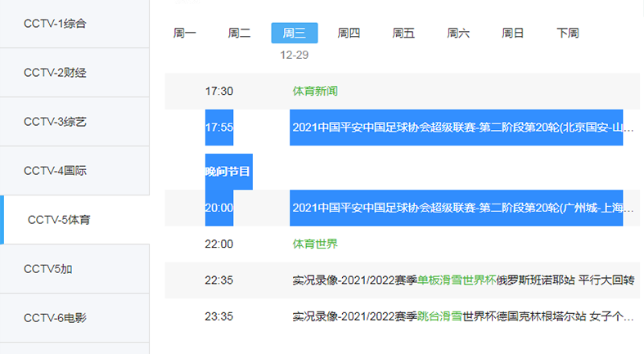
Task: Select the highlighted 周三 day tab
Action: click(295, 33)
